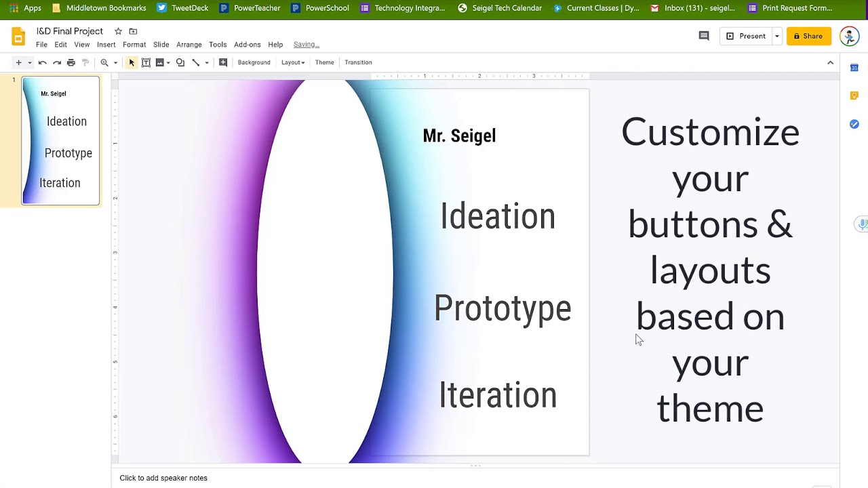
Task: Select the text box tool
Action: [x=146, y=62]
